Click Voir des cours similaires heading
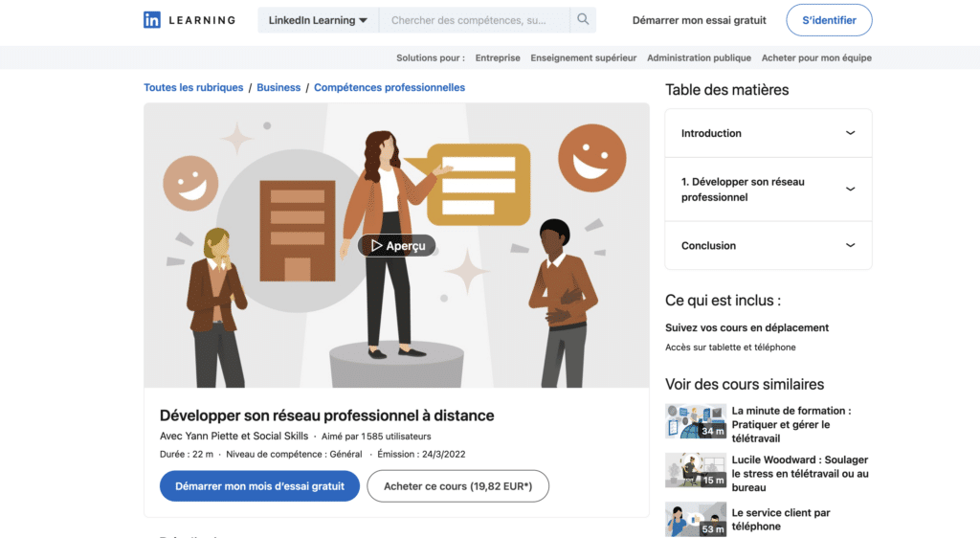This screenshot has width=980, height=538. [x=745, y=384]
